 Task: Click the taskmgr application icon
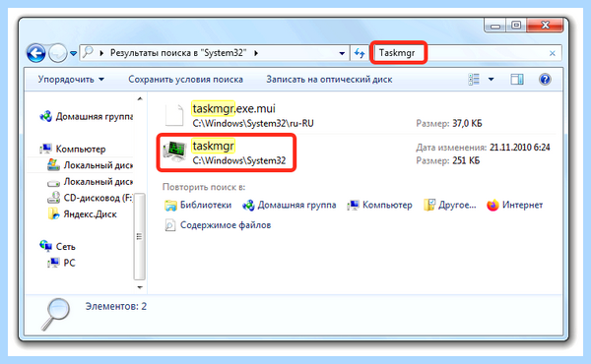click(174, 151)
